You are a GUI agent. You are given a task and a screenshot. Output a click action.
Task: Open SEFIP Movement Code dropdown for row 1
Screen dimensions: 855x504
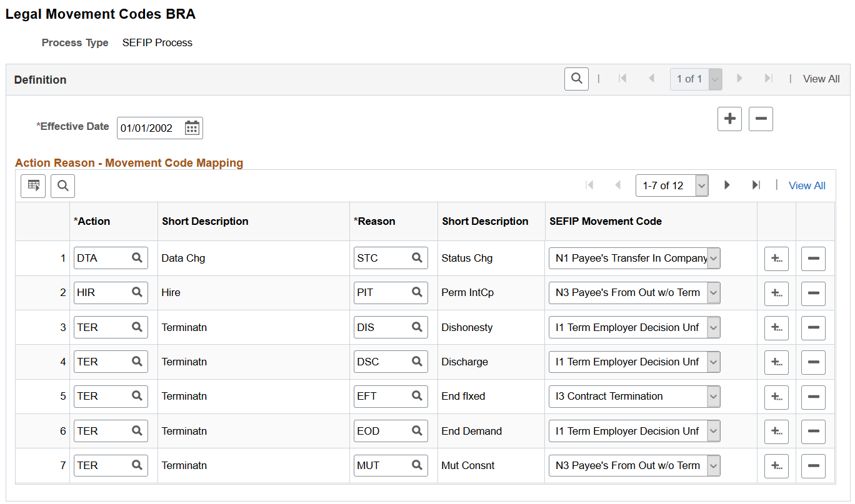coord(714,258)
